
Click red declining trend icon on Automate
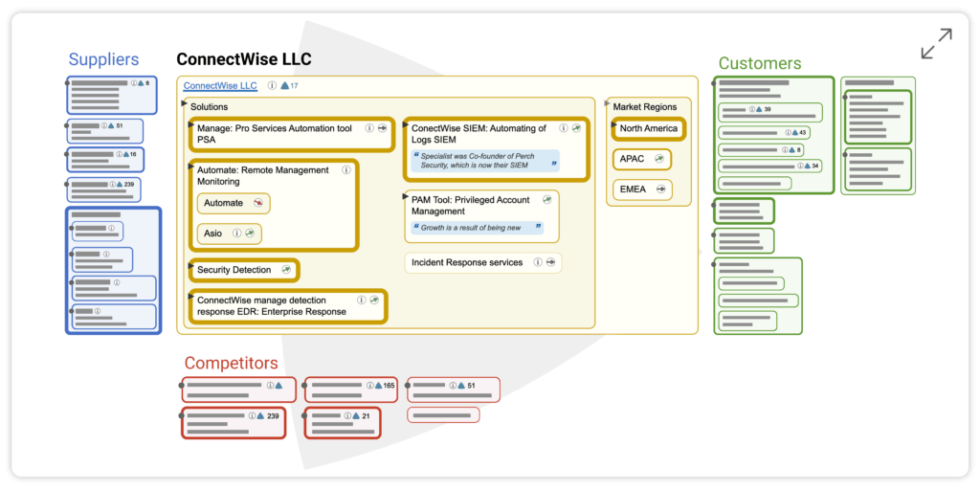[x=258, y=203]
